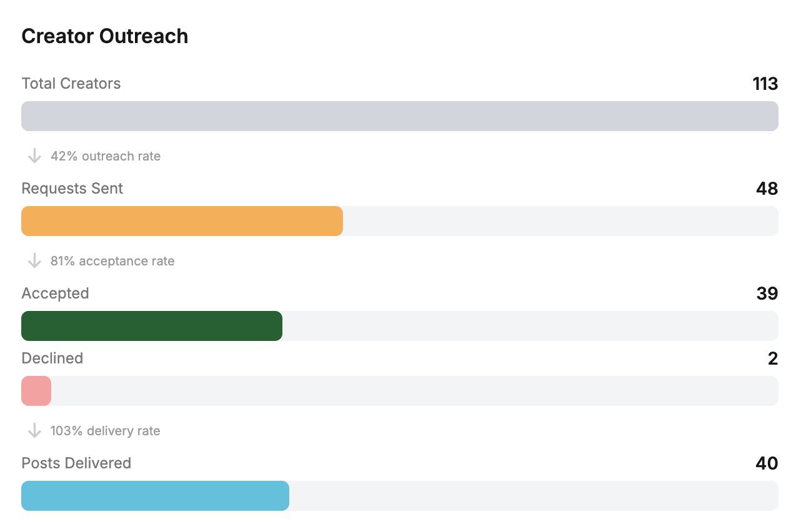Click the down arrow beside delivery rate
The image size is (801, 532).
click(x=34, y=431)
